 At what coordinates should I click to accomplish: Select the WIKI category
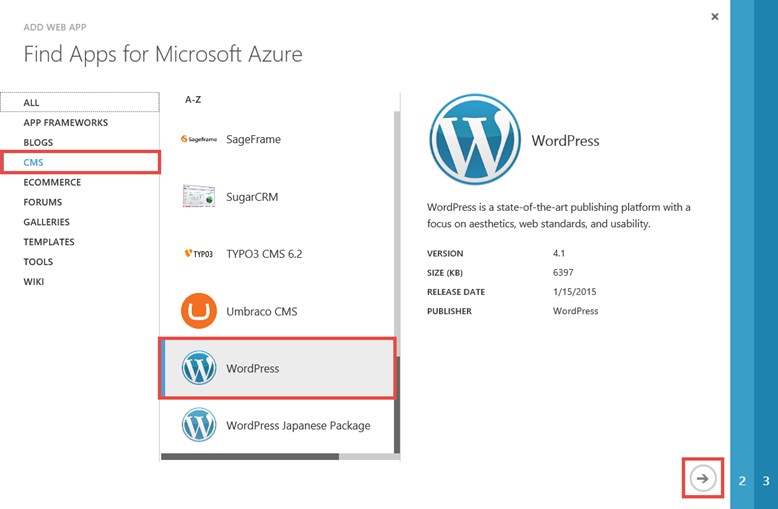tap(80, 281)
